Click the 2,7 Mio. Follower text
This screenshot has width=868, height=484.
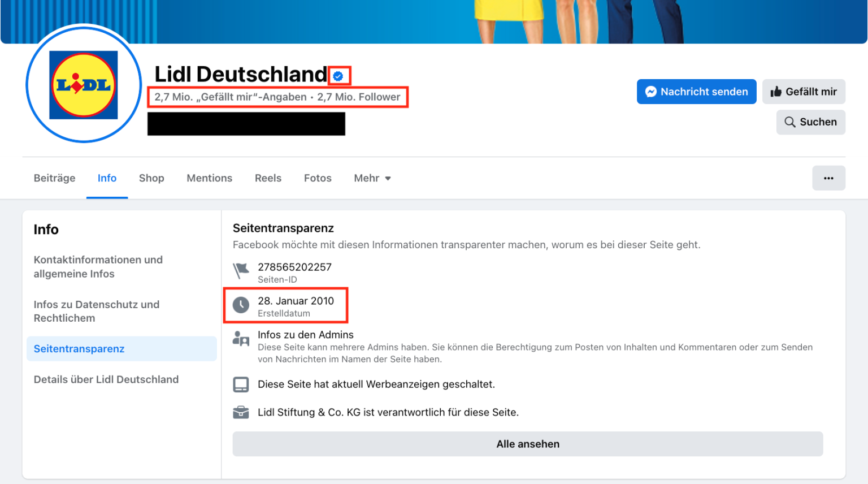click(359, 97)
